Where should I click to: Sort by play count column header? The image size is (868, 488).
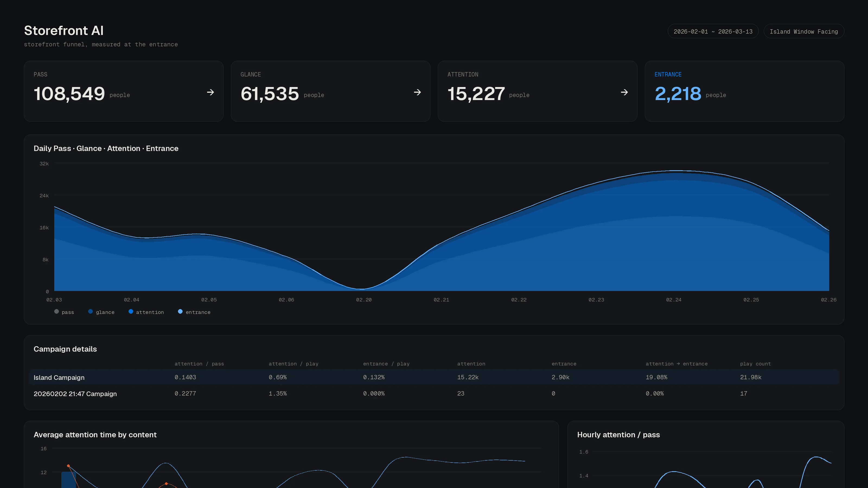coord(755,364)
